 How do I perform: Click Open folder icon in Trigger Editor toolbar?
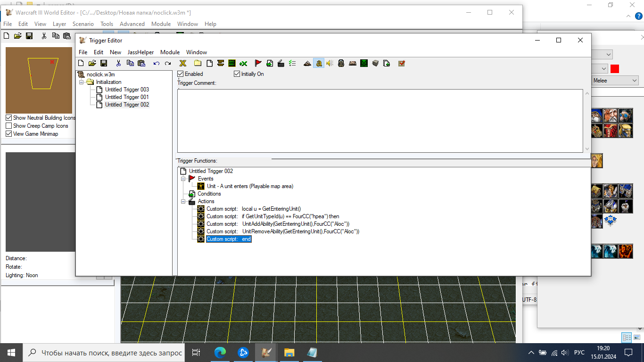[92, 63]
